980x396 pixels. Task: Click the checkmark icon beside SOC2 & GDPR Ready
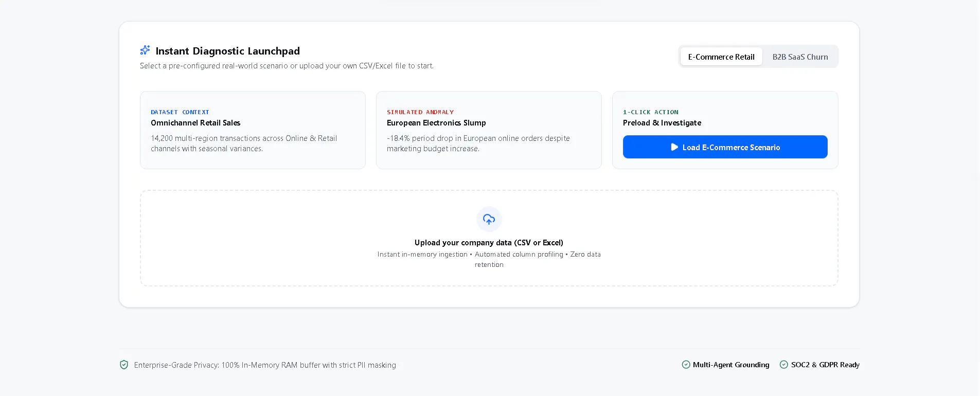[x=783, y=365]
